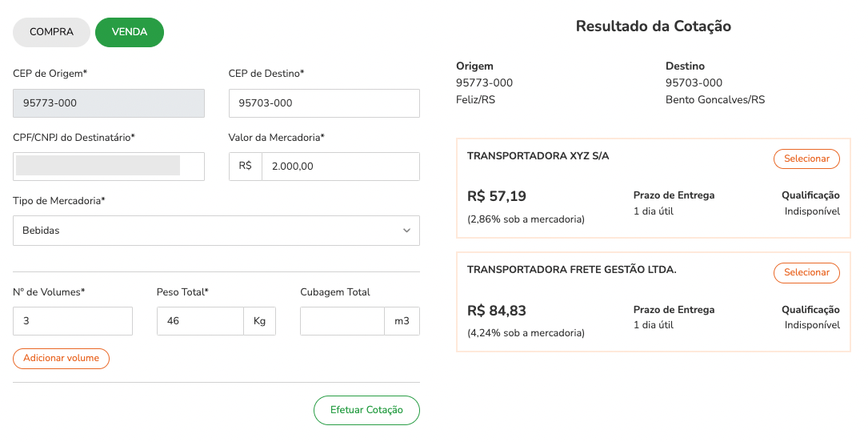The height and width of the screenshot is (442, 868).
Task: Click the R$ 84,83 quote price
Action: [497, 311]
